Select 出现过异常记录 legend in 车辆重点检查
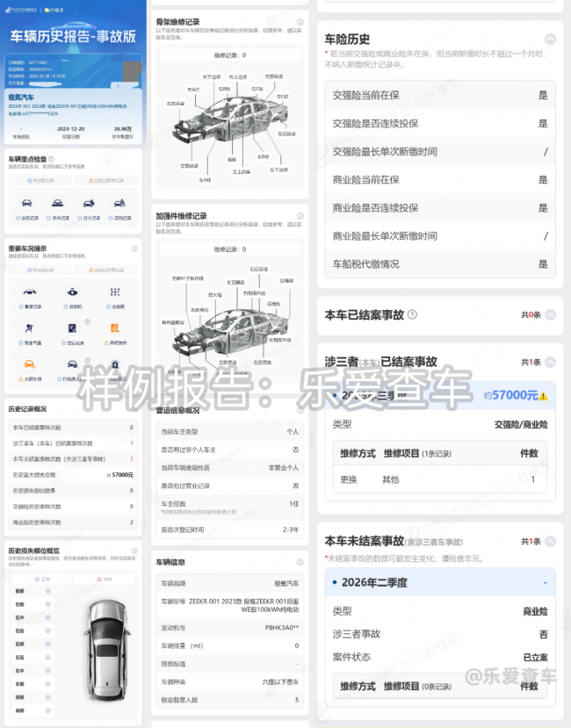The image size is (571, 728). tap(106, 180)
